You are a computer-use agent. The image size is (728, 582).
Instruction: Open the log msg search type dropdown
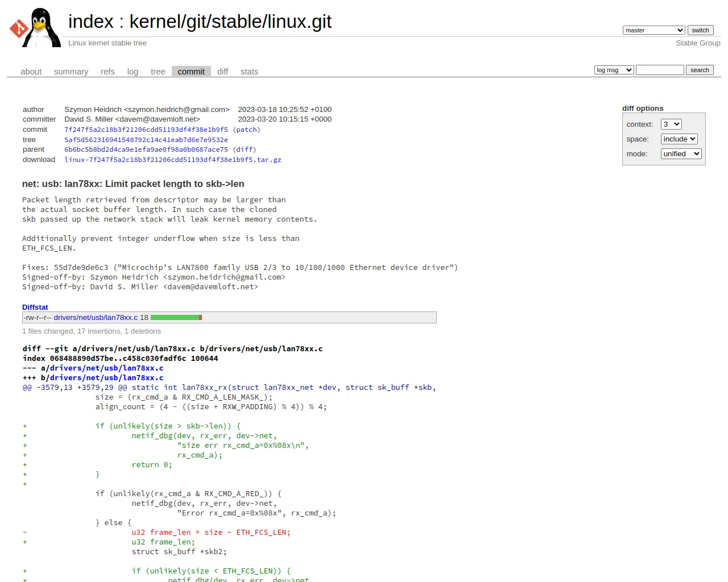point(614,70)
